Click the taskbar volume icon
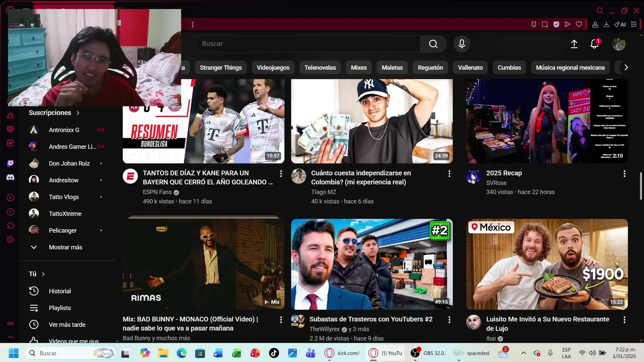Viewport: 644px width, 362px height. (592, 353)
